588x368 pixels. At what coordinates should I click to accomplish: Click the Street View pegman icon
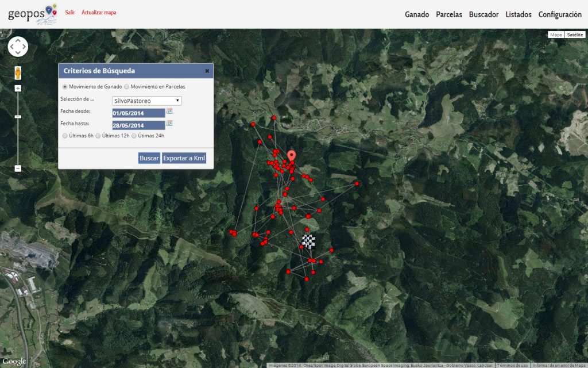pos(18,72)
